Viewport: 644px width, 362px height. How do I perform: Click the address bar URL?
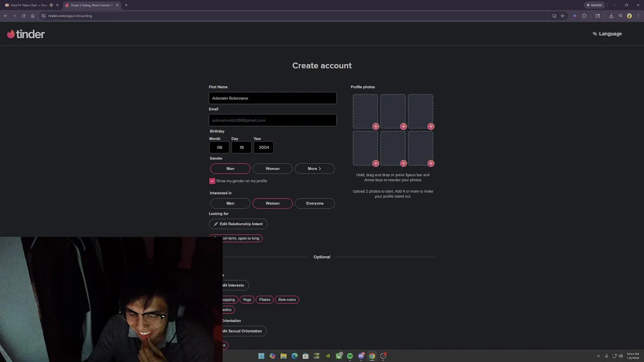click(70, 16)
